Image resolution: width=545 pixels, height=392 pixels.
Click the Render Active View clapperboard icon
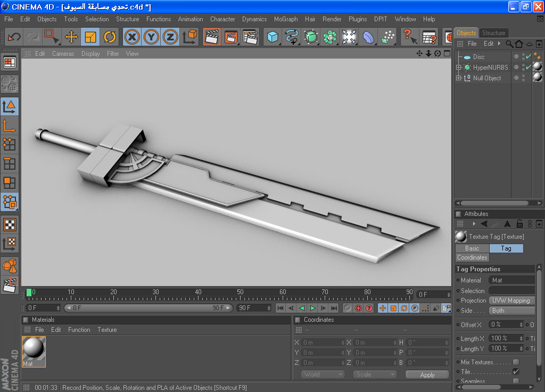point(211,37)
